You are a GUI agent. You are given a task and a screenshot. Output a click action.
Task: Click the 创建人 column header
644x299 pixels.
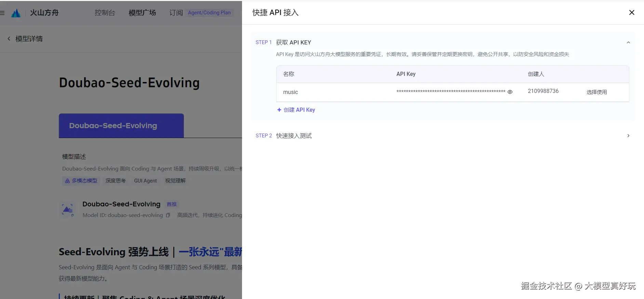coord(536,74)
